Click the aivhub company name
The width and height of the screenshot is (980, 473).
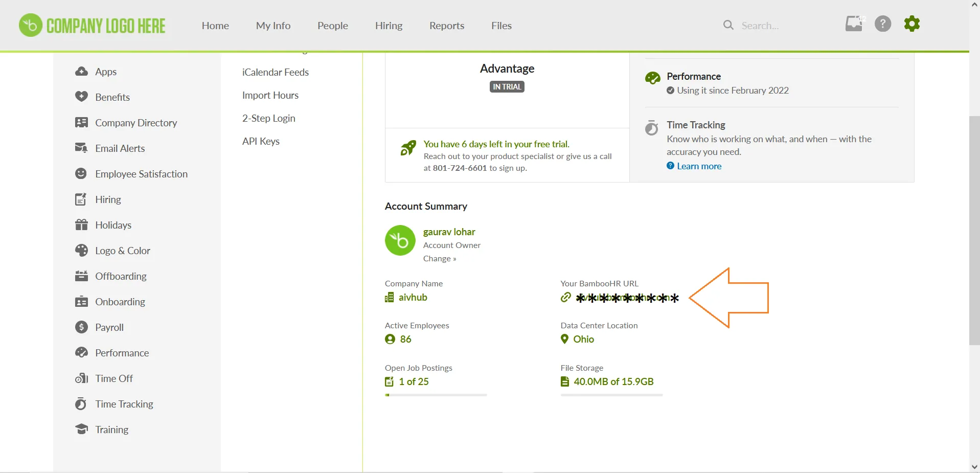click(x=413, y=298)
